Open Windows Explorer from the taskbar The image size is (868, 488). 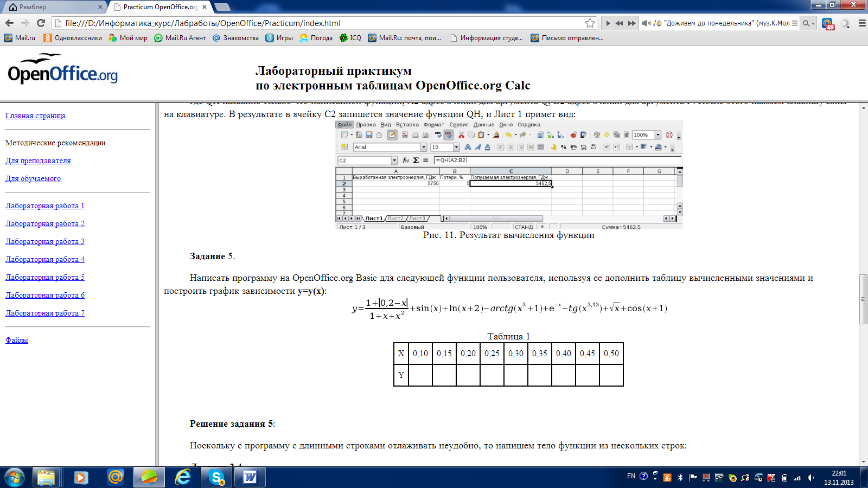[x=47, y=477]
